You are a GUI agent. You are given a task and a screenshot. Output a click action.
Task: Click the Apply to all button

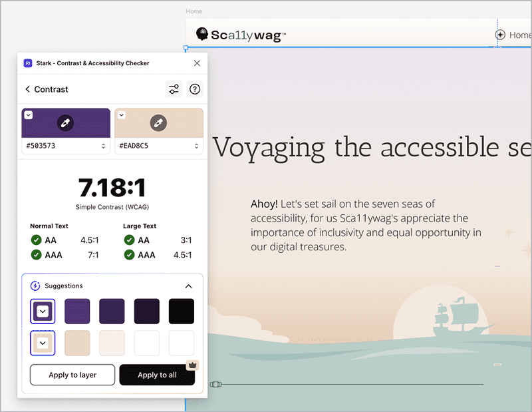[157, 375]
